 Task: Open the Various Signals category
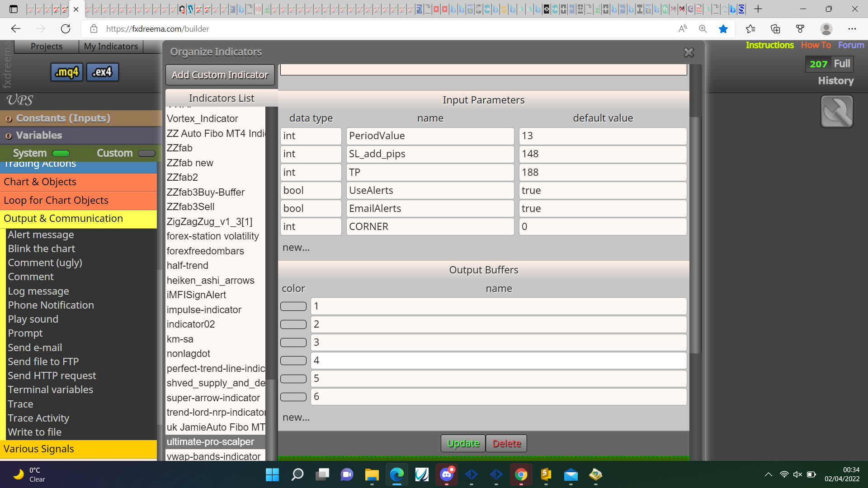(x=78, y=449)
